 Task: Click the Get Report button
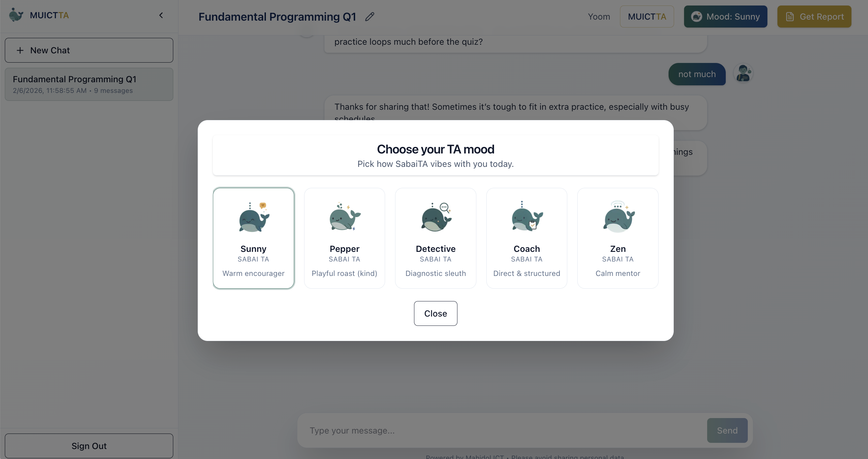pos(814,17)
